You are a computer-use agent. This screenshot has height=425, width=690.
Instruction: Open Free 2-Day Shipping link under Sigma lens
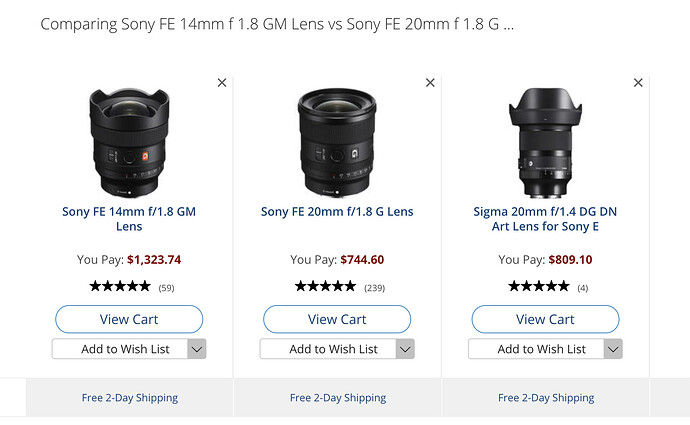(546, 398)
